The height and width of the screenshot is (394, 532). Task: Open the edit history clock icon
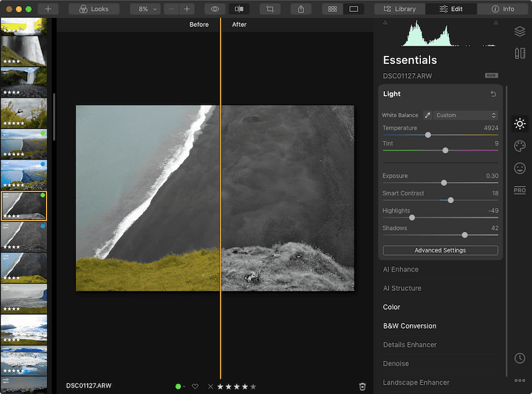[519, 357]
